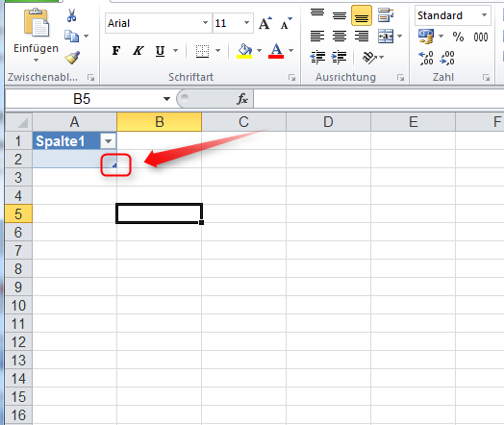
Task: Increase decimal places icon
Action: [x=426, y=58]
